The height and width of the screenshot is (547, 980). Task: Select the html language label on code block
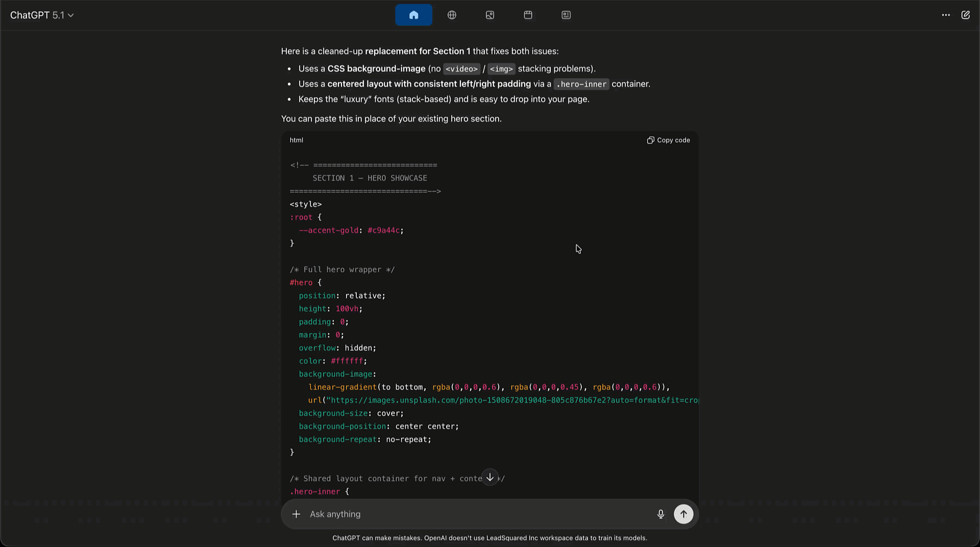pyautogui.click(x=296, y=140)
